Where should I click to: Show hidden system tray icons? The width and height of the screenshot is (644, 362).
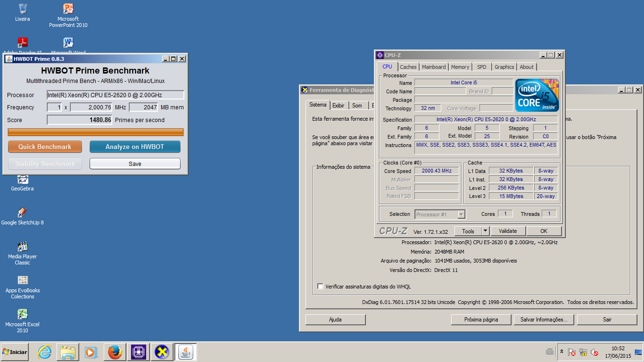[x=561, y=352]
